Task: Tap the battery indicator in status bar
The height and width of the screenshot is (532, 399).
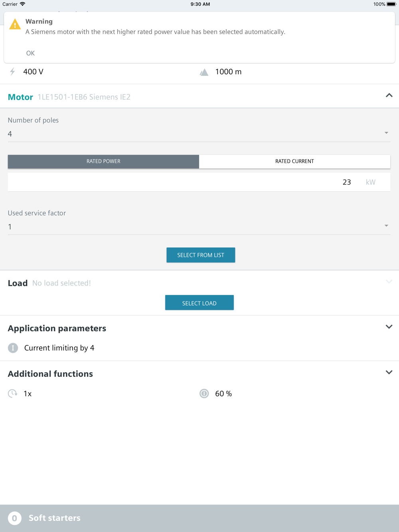Action: tap(391, 4)
